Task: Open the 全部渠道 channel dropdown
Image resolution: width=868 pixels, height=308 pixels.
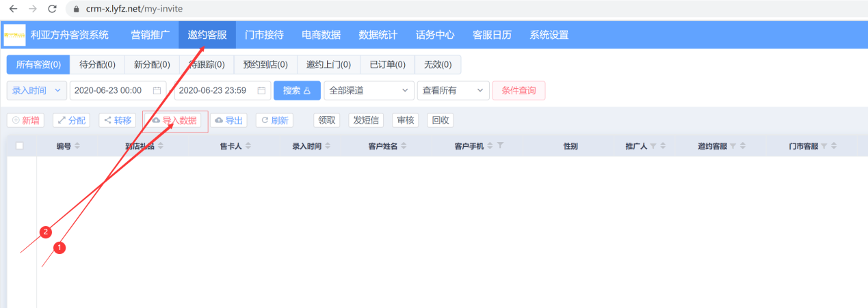Action: (x=369, y=90)
